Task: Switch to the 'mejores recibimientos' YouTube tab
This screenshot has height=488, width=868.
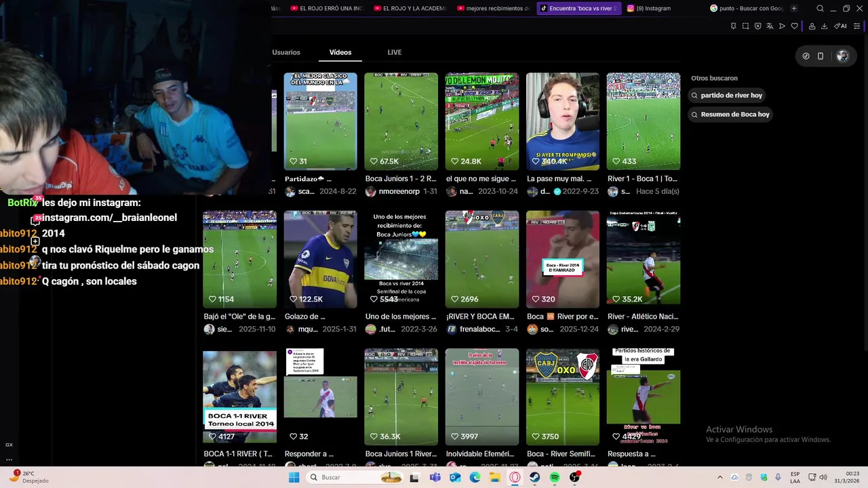Action: pos(494,9)
